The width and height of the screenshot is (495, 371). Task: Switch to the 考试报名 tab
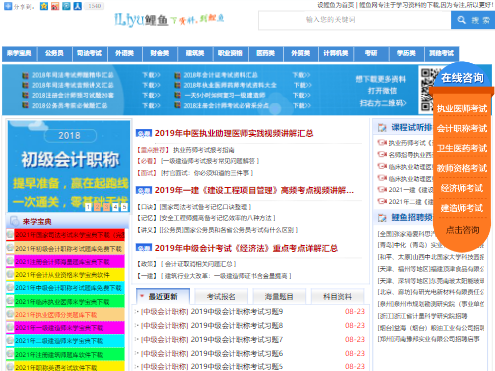(221, 296)
